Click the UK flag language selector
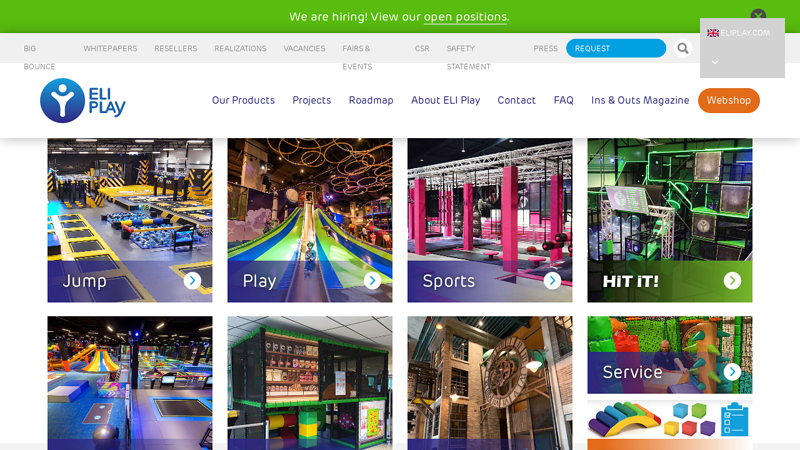The image size is (800, 450). coord(713,33)
